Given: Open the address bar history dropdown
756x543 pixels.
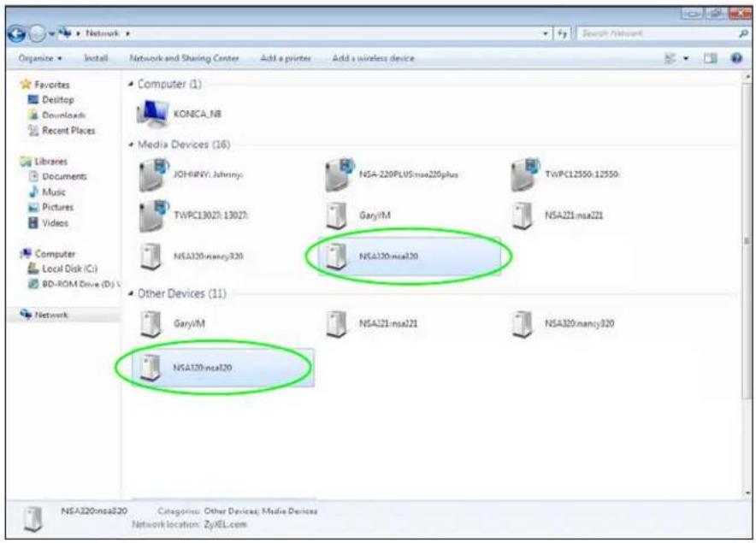Looking at the screenshot, I should coord(546,33).
